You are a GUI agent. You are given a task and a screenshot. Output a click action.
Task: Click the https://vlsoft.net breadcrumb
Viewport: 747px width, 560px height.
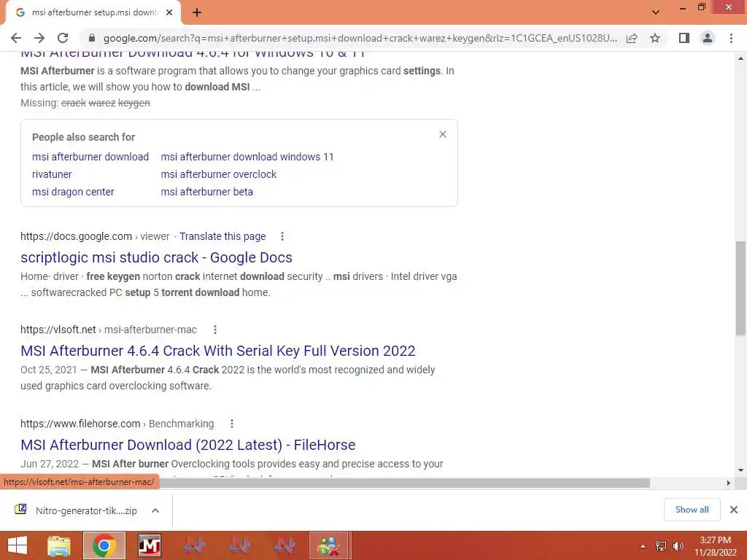coord(58,330)
